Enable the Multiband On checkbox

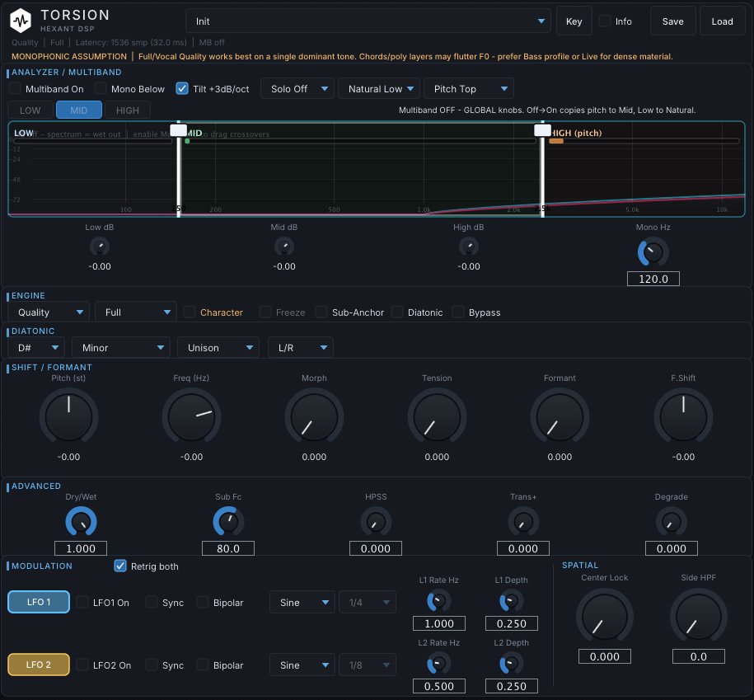(15, 88)
